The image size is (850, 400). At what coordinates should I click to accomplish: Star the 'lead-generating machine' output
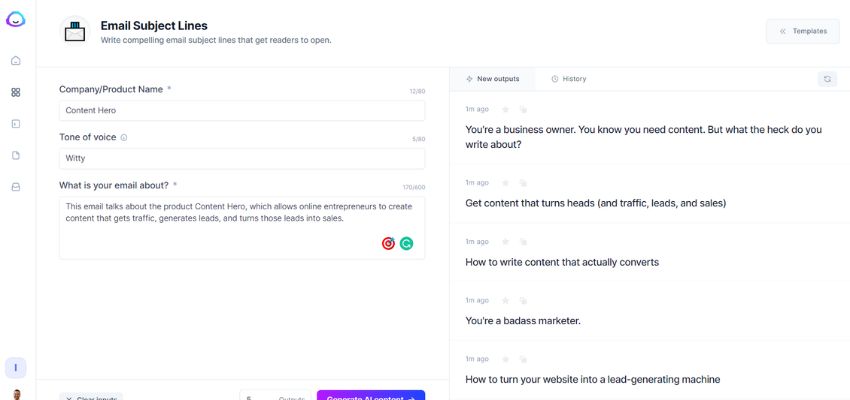pos(506,359)
